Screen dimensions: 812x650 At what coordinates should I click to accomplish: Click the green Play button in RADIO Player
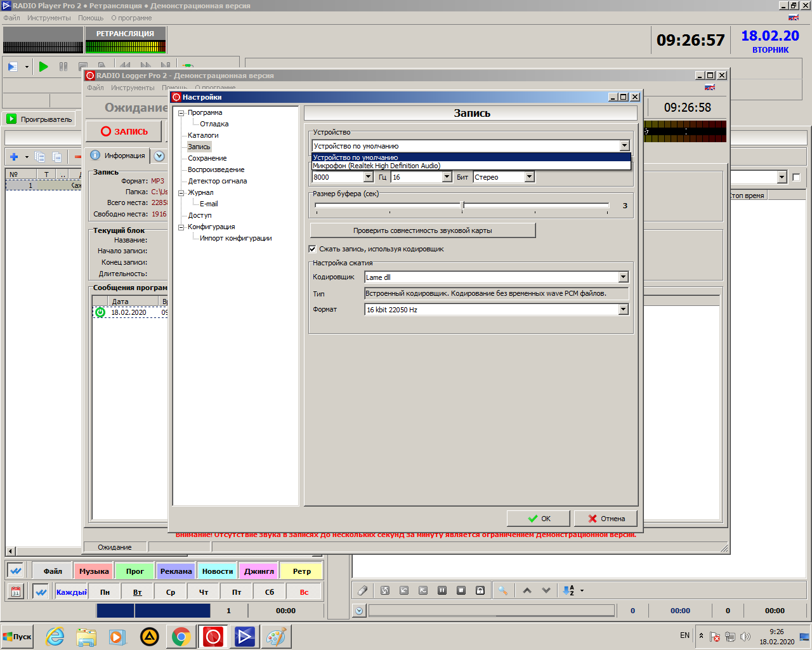(43, 66)
